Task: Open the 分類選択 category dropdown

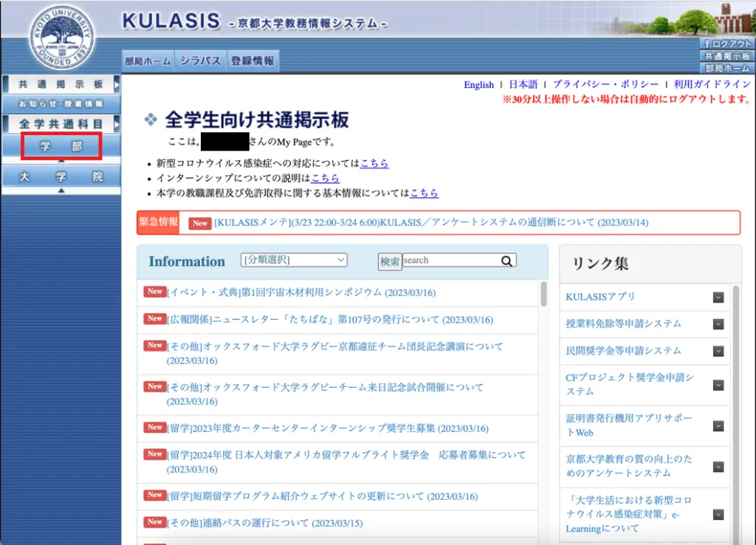Action: [x=294, y=259]
